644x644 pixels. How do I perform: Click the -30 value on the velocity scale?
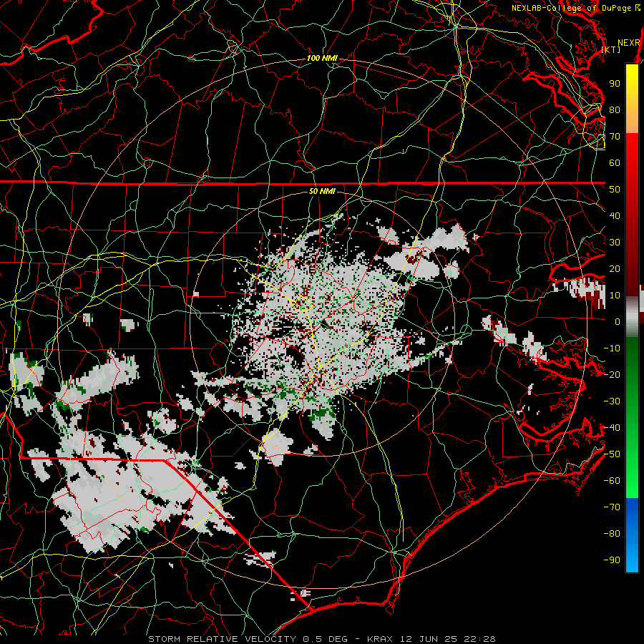[612, 401]
